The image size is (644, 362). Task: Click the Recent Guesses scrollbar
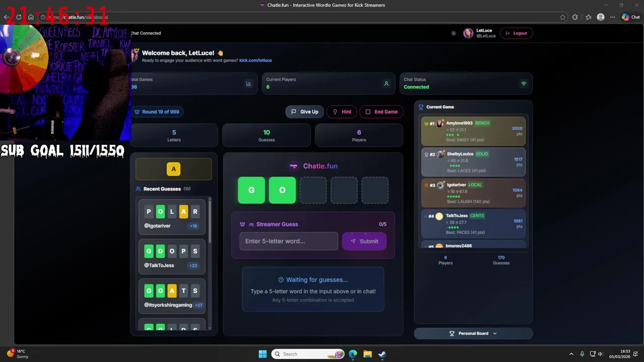(x=210, y=221)
